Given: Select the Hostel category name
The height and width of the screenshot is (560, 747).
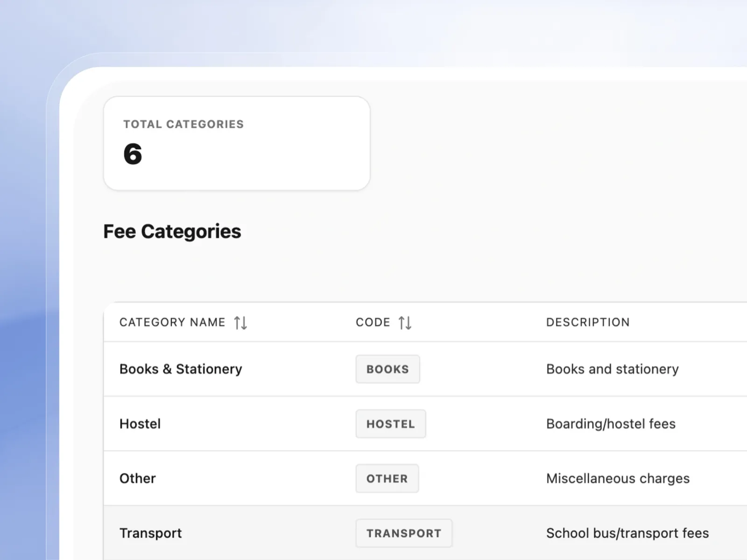Looking at the screenshot, I should point(140,424).
